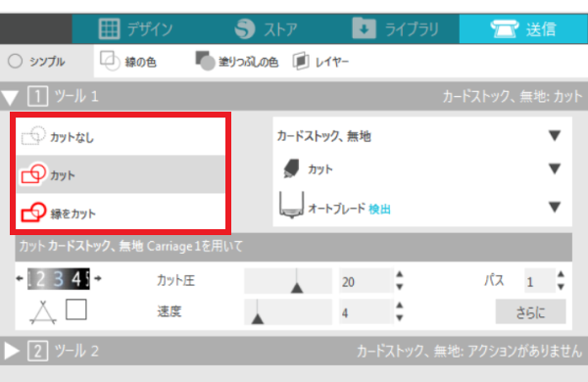The height and width of the screenshot is (382, 588).
Task: Select the カットなし (No Cut) icon option
Action: tap(33, 136)
